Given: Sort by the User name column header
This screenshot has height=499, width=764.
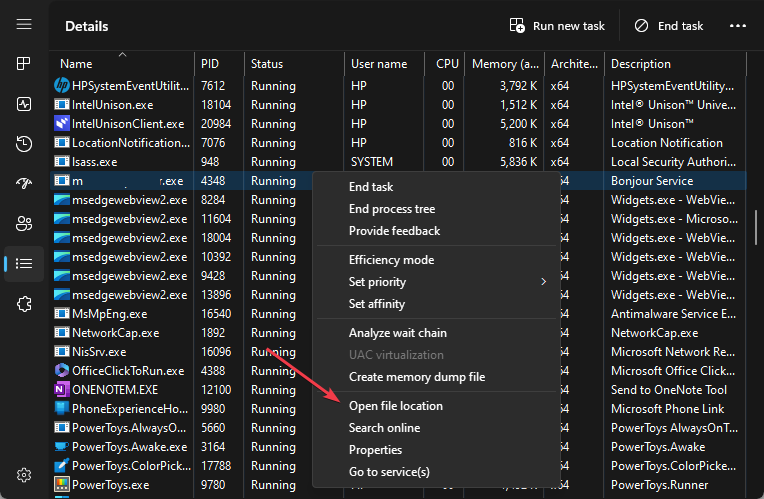Looking at the screenshot, I should 384,63.
